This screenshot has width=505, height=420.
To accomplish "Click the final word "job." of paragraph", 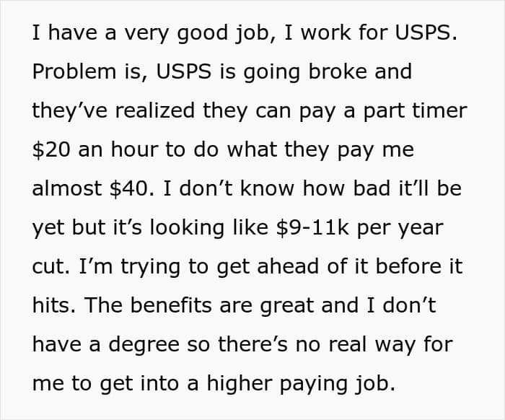I will click(375, 385).
